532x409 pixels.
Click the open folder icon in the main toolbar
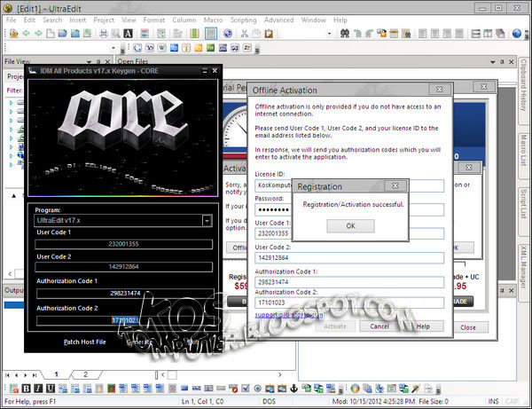point(63,33)
